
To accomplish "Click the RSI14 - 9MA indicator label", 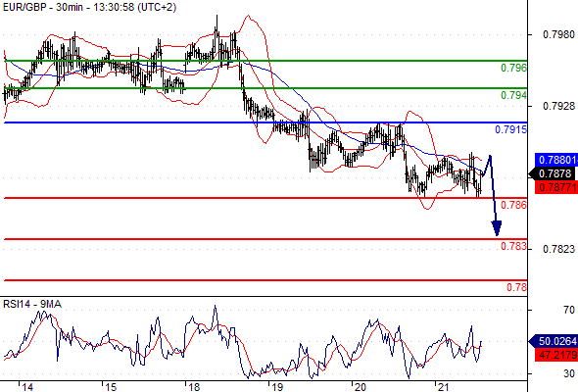I will click(x=32, y=304).
